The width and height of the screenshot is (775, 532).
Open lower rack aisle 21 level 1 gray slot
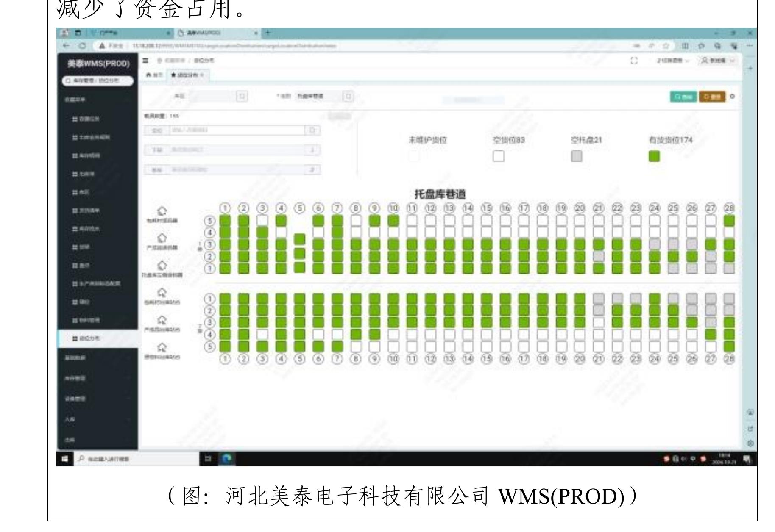(599, 298)
